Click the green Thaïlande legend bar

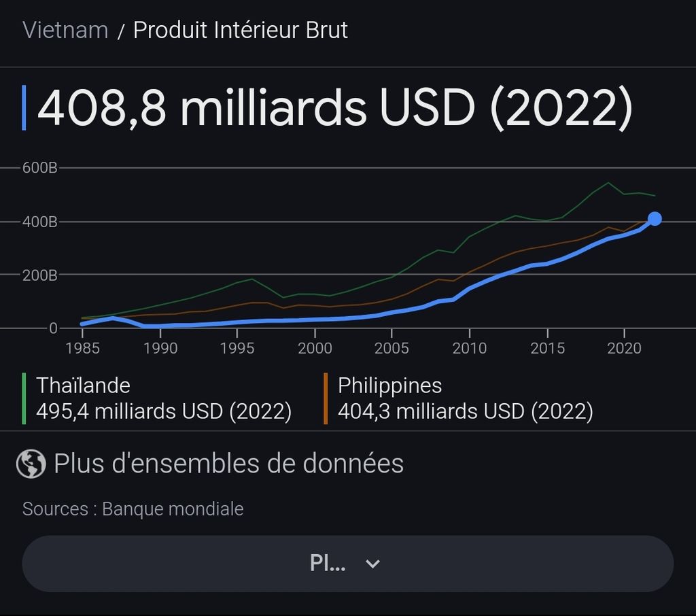tap(24, 398)
